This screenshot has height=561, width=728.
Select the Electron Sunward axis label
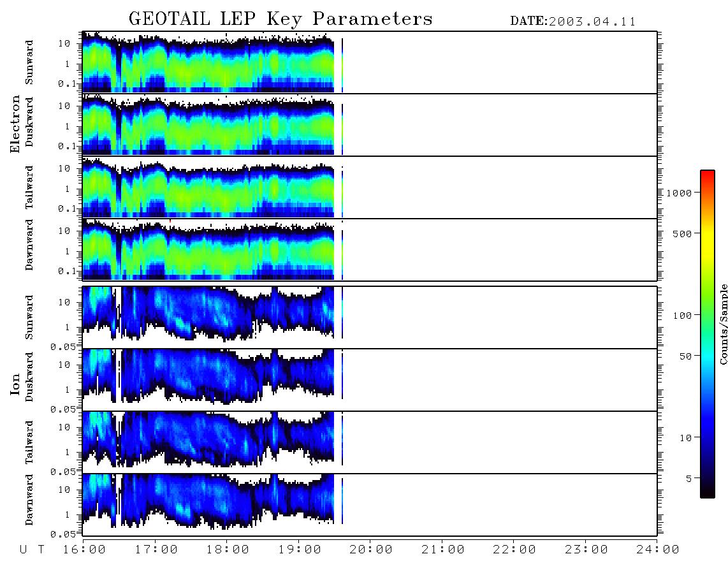tap(29, 62)
